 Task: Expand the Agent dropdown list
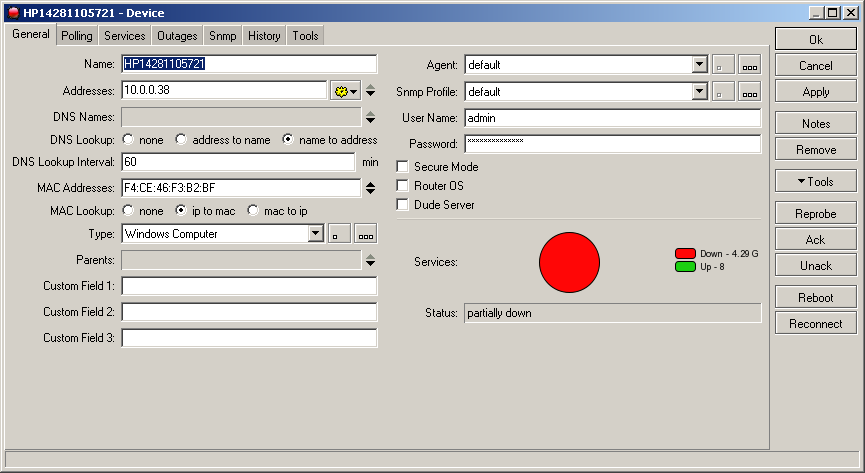tap(700, 65)
